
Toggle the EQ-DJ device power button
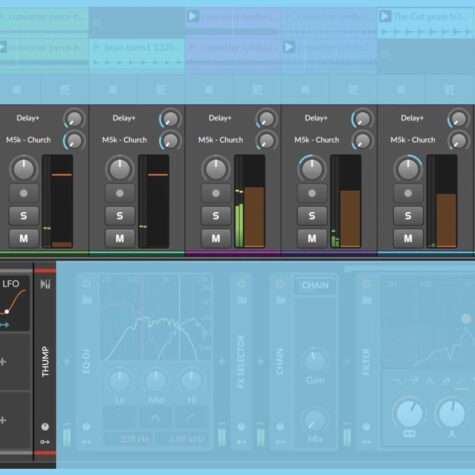(87, 283)
